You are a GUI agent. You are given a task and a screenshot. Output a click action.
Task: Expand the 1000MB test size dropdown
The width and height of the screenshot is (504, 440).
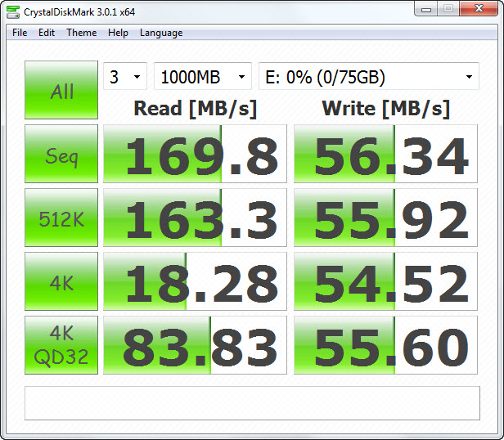pos(203,78)
